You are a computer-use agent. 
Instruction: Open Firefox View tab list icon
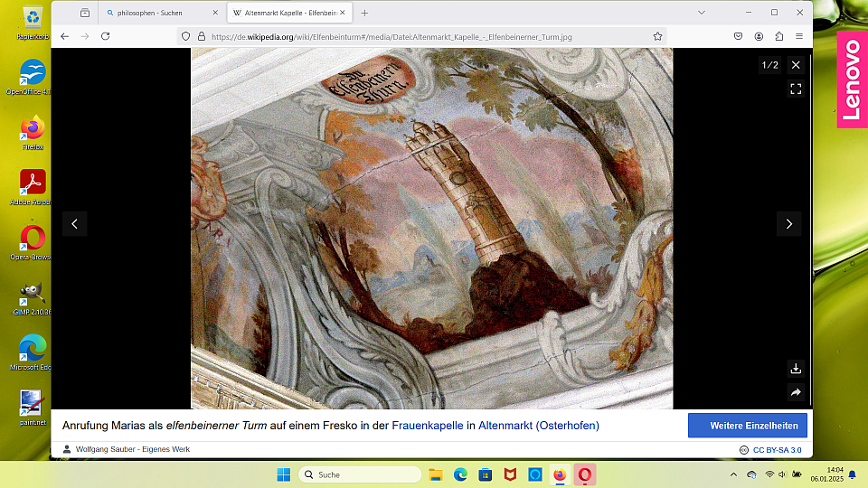[85, 13]
